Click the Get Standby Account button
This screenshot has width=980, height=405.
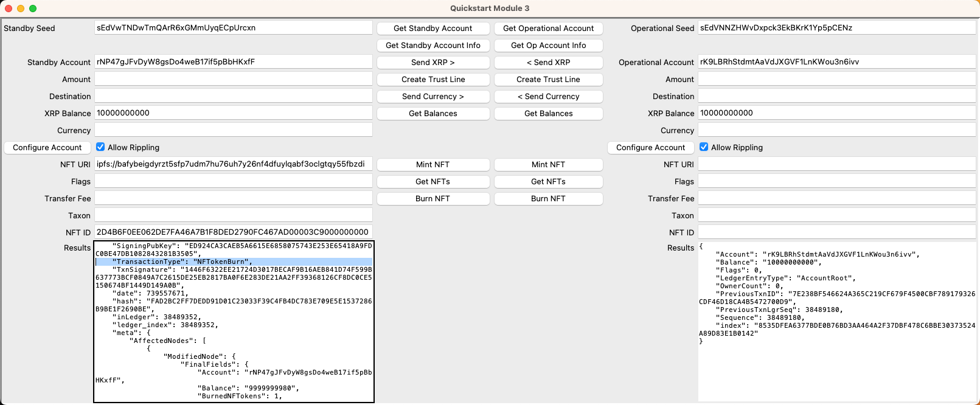click(x=433, y=29)
